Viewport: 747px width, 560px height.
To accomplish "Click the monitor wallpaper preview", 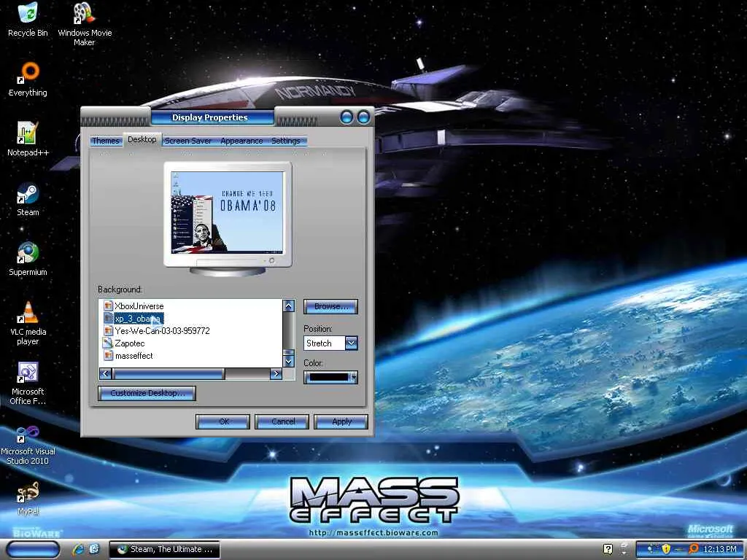I will pyautogui.click(x=228, y=212).
